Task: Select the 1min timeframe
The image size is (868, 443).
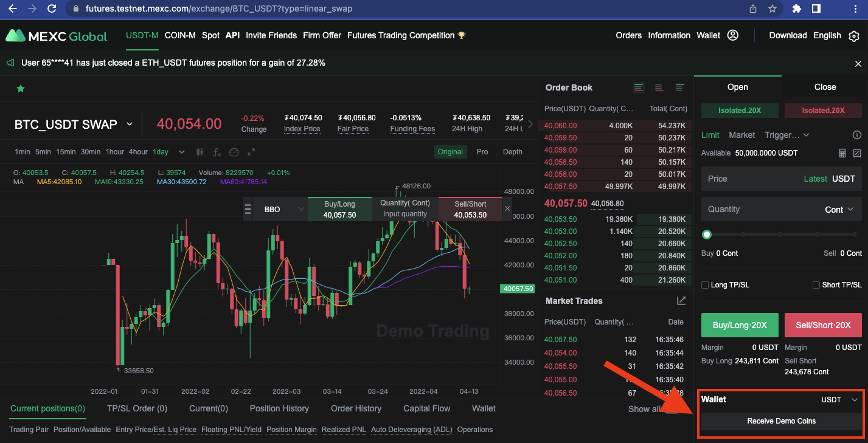Action: coord(23,152)
